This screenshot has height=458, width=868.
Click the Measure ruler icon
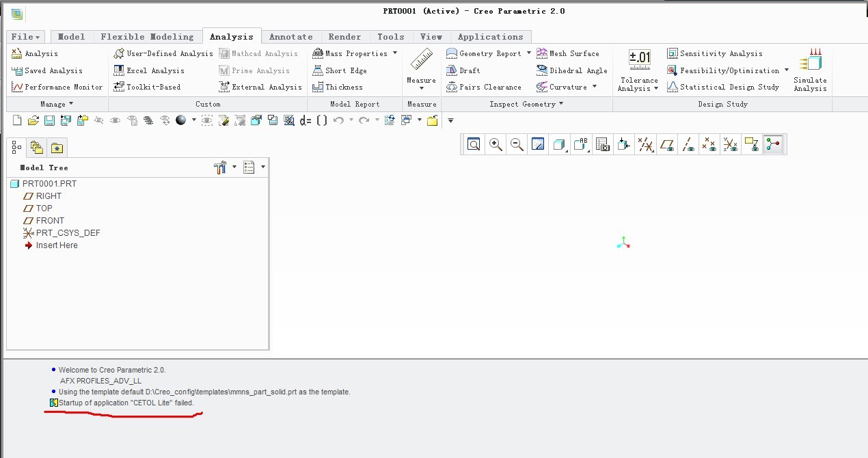tap(421, 60)
